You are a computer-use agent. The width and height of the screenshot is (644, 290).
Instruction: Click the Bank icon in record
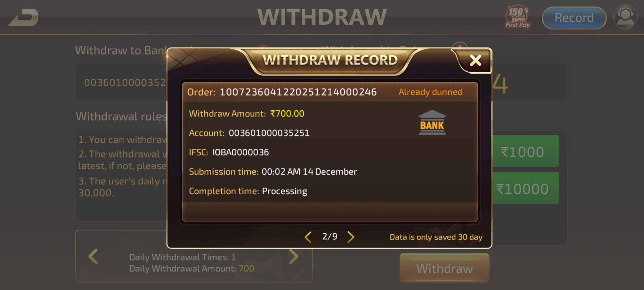coord(432,122)
